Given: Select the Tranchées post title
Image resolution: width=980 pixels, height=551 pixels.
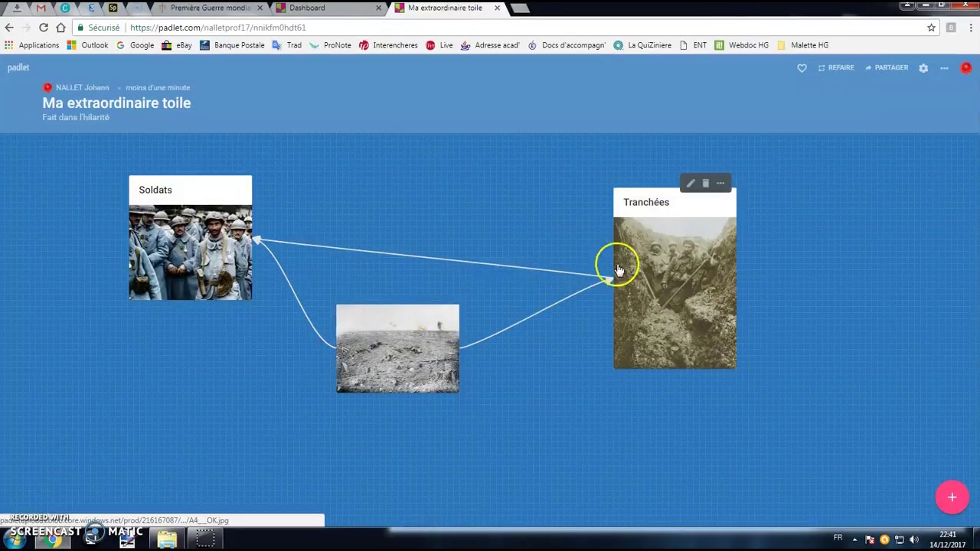Looking at the screenshot, I should [x=646, y=202].
